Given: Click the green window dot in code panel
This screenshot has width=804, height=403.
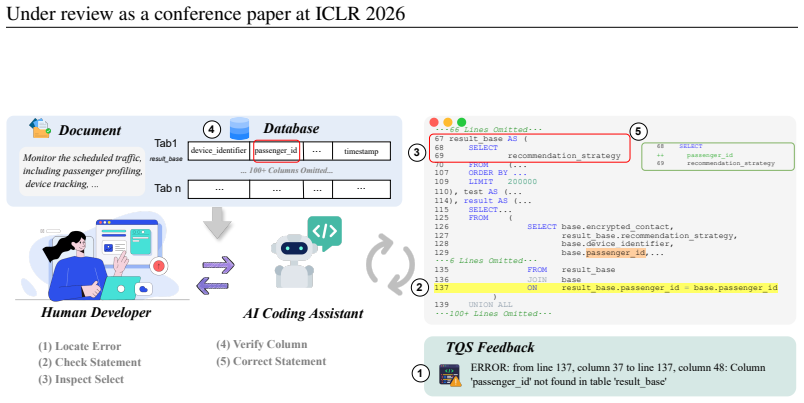Looking at the screenshot, I should [x=461, y=122].
